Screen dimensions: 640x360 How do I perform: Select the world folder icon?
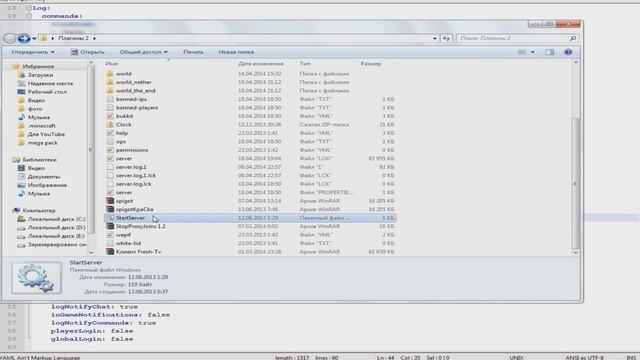110,74
